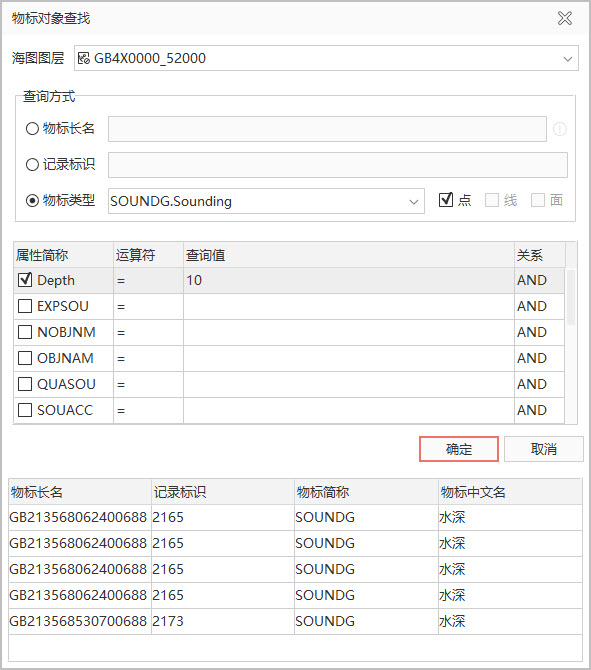The height and width of the screenshot is (670, 591).
Task: Click the info warning icon beside 物标长名 field
Action: [x=560, y=129]
